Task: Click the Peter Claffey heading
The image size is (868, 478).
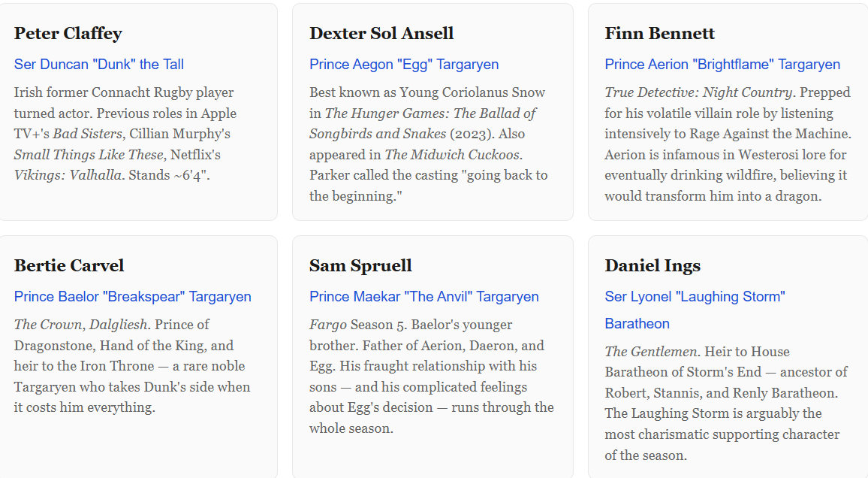Action: point(68,33)
